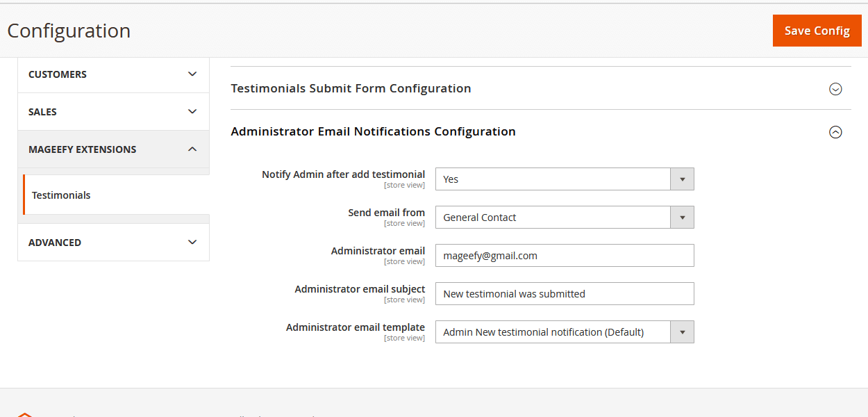Focus the Administrator email subject field
The width and height of the screenshot is (868, 417).
pos(564,294)
